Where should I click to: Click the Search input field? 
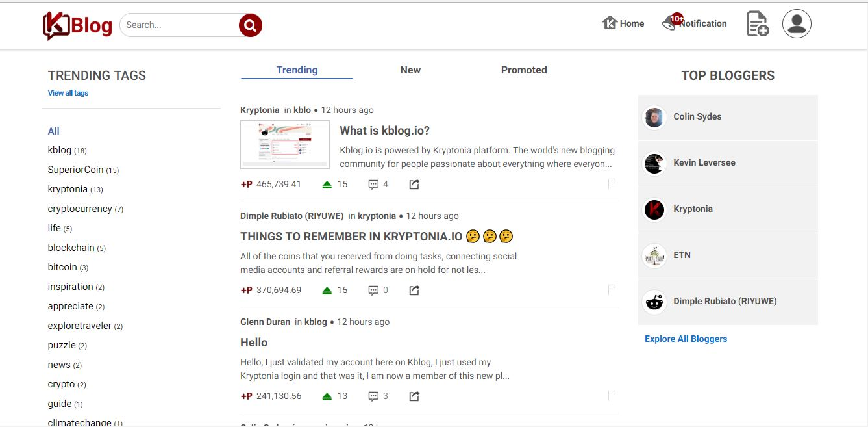[x=180, y=25]
